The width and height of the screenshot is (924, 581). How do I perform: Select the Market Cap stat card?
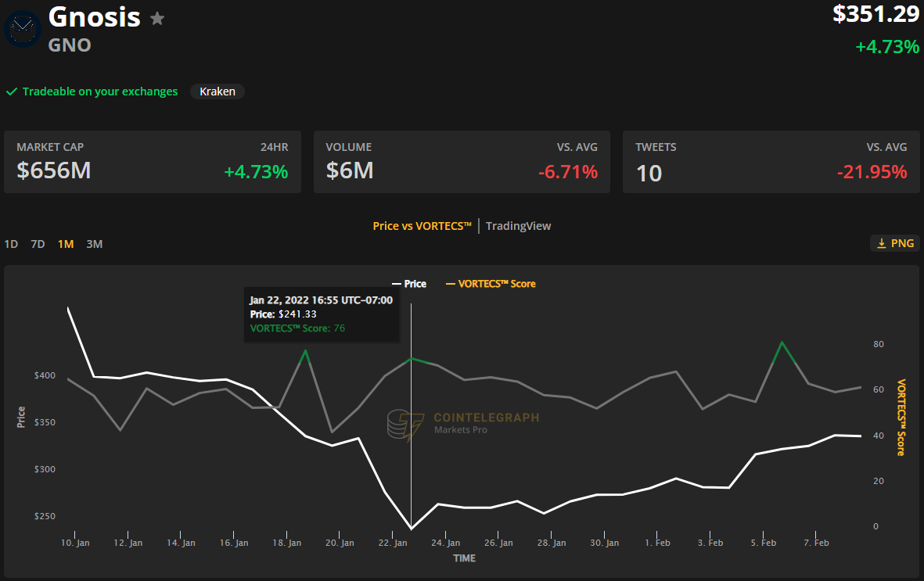[153, 161]
